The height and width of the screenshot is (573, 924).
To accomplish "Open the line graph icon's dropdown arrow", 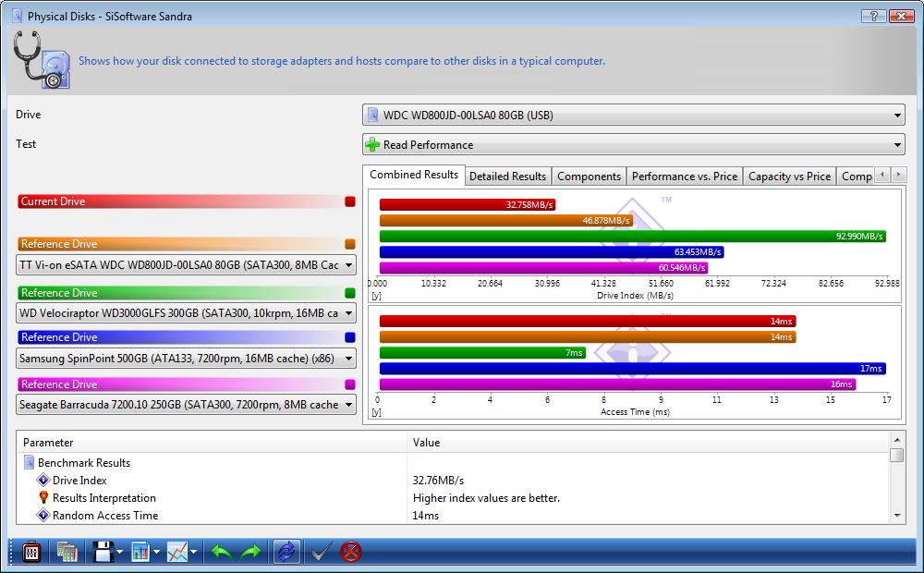I will coord(193,553).
